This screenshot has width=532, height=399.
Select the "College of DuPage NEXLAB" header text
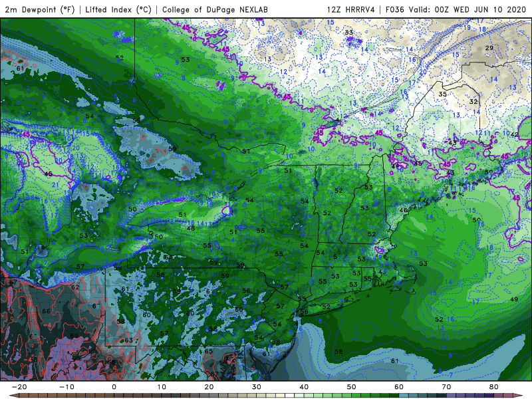tap(215, 9)
